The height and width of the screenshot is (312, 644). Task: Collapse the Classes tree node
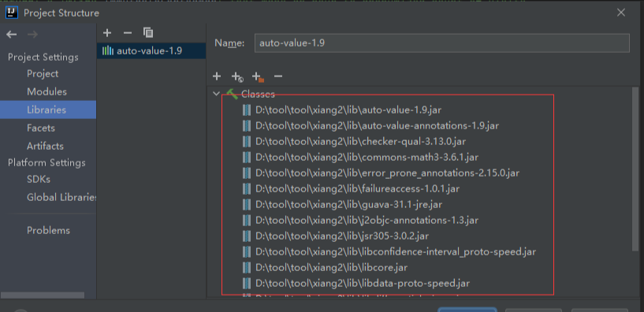216,94
